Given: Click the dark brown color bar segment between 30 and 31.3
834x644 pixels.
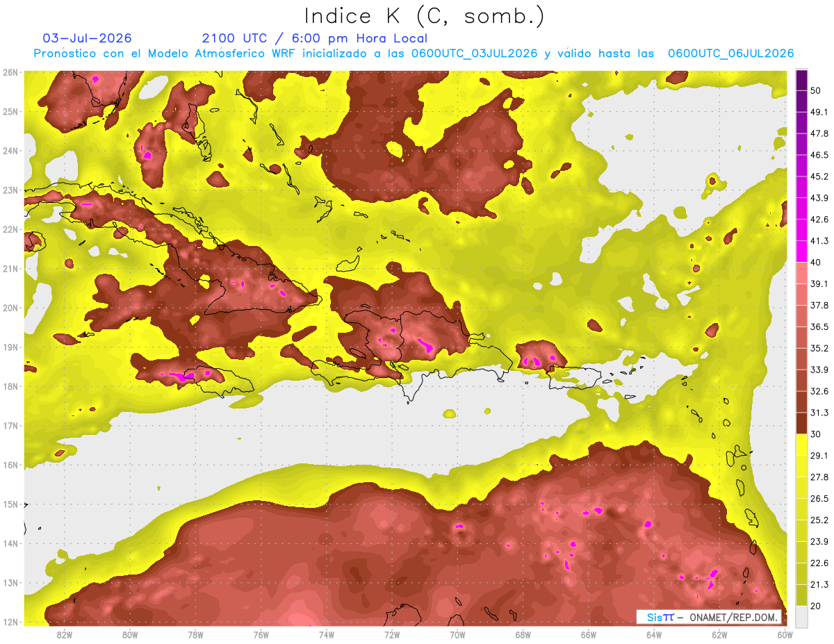Looking at the screenshot, I should [801, 423].
